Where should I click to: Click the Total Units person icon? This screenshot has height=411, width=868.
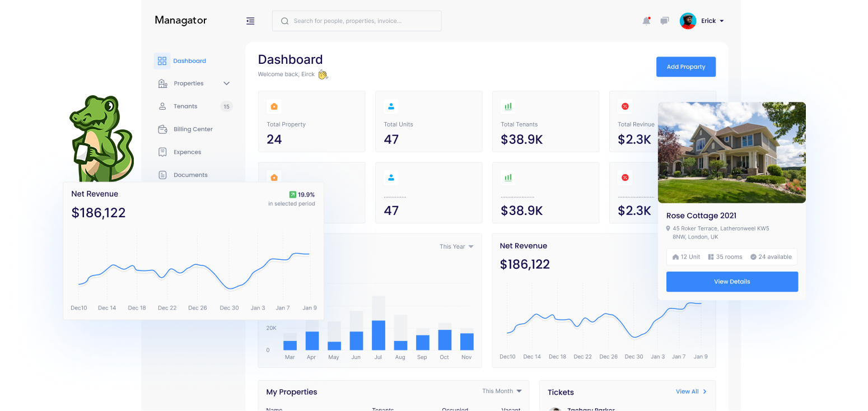click(391, 106)
